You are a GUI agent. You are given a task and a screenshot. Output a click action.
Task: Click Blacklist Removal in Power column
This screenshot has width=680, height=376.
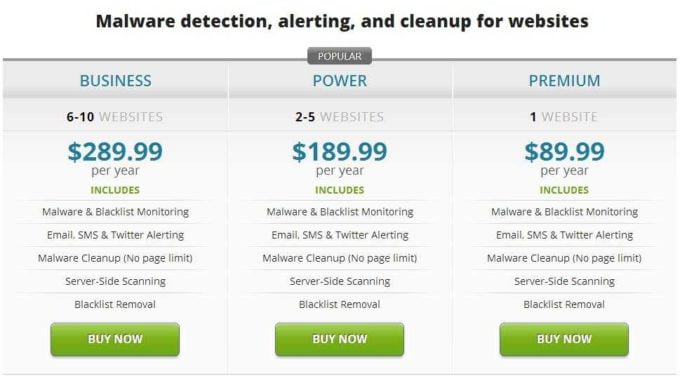[340, 304]
